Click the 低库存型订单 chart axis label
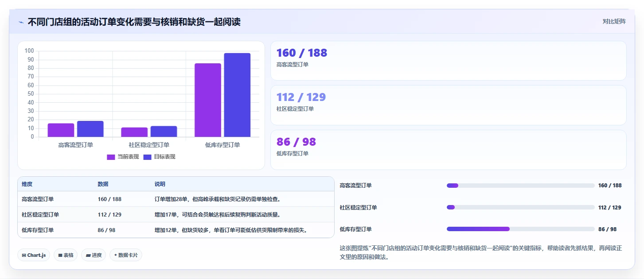Viewport: 644px width, 279px height. (222, 145)
